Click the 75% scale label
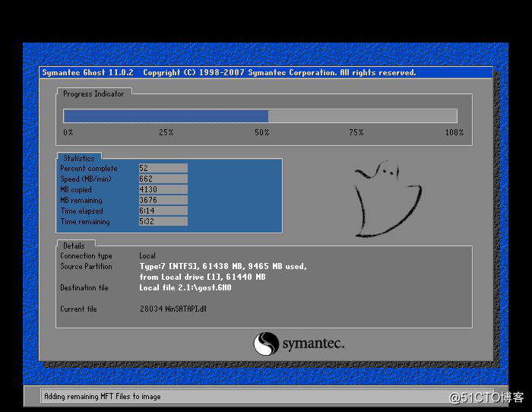This screenshot has width=532, height=412. (x=356, y=132)
